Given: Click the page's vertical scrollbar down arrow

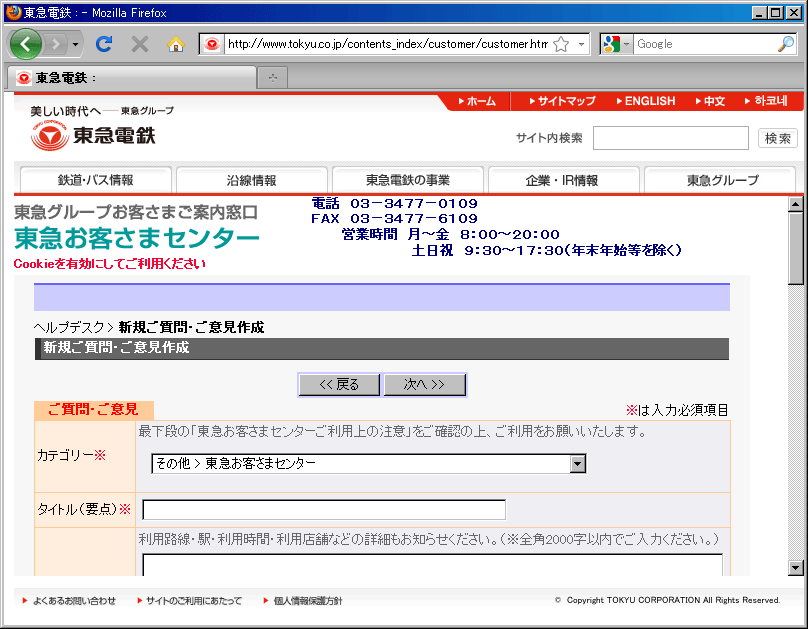Looking at the screenshot, I should tap(796, 568).
